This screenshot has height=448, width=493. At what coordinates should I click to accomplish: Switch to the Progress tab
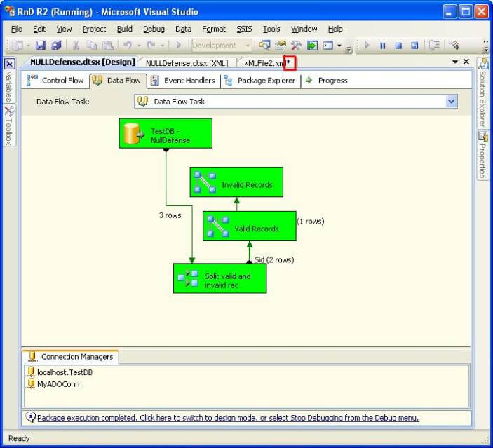327,81
